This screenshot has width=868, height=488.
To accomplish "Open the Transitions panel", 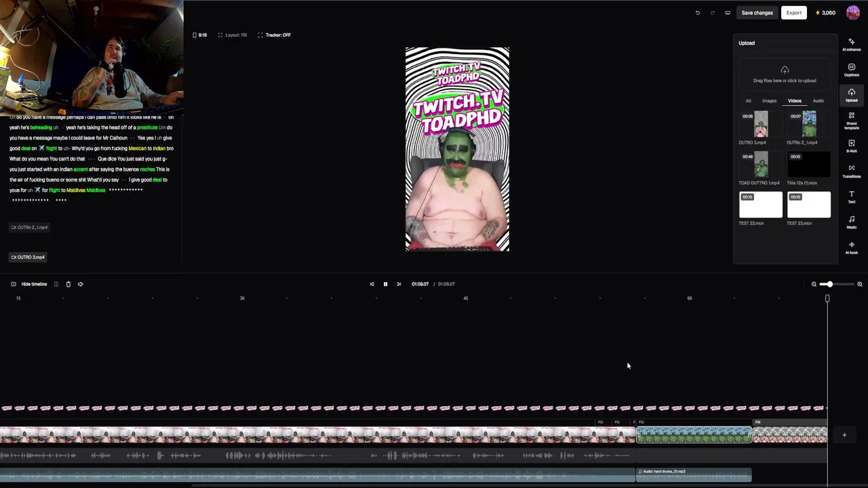I will click(851, 171).
